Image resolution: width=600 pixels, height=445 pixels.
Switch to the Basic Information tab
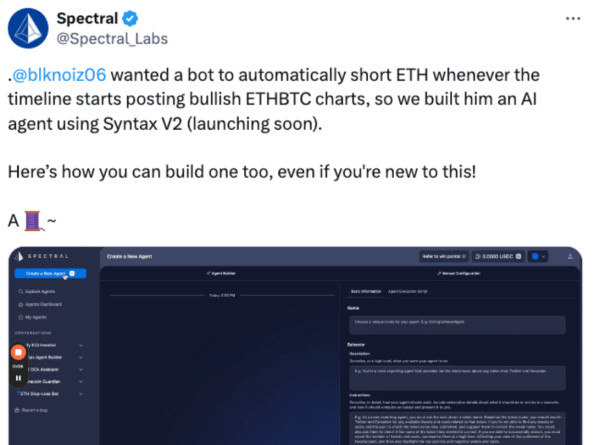365,290
